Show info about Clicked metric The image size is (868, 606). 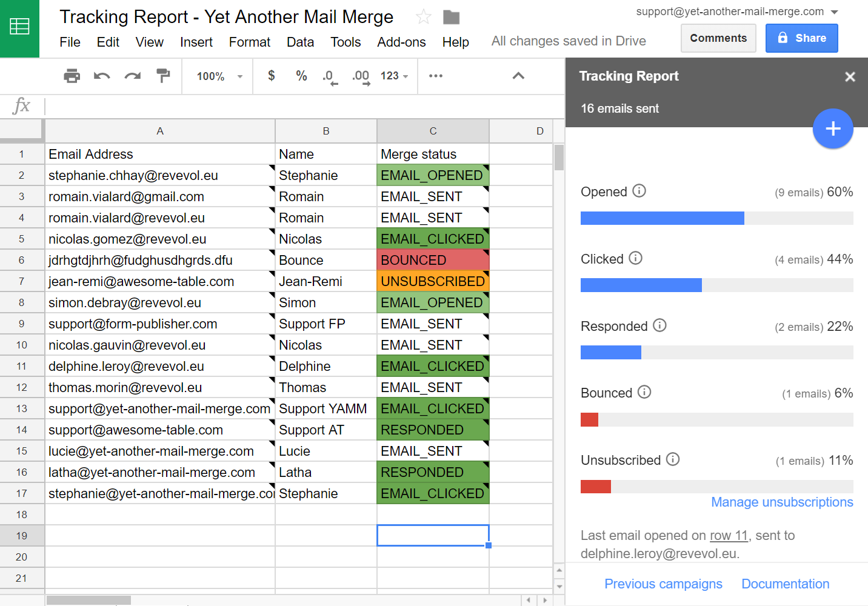(635, 258)
